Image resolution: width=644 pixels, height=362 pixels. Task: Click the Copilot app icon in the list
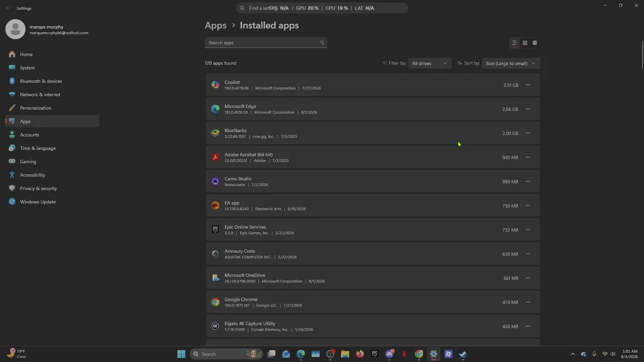click(x=215, y=85)
